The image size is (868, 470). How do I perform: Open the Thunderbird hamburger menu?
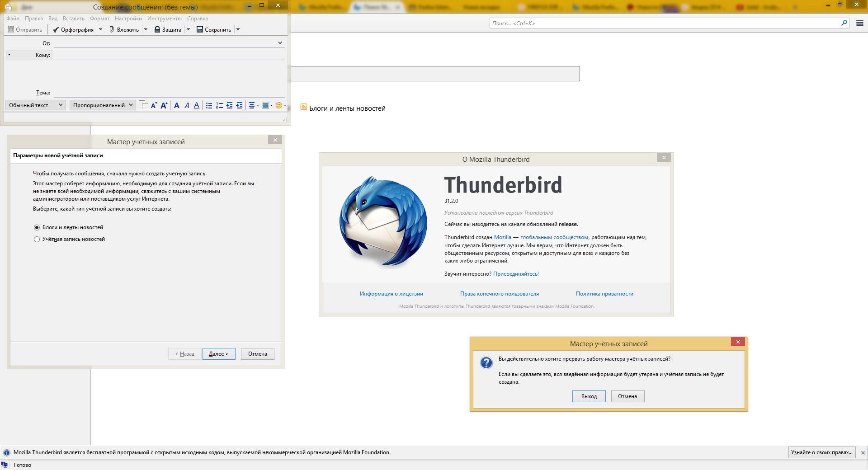point(860,23)
